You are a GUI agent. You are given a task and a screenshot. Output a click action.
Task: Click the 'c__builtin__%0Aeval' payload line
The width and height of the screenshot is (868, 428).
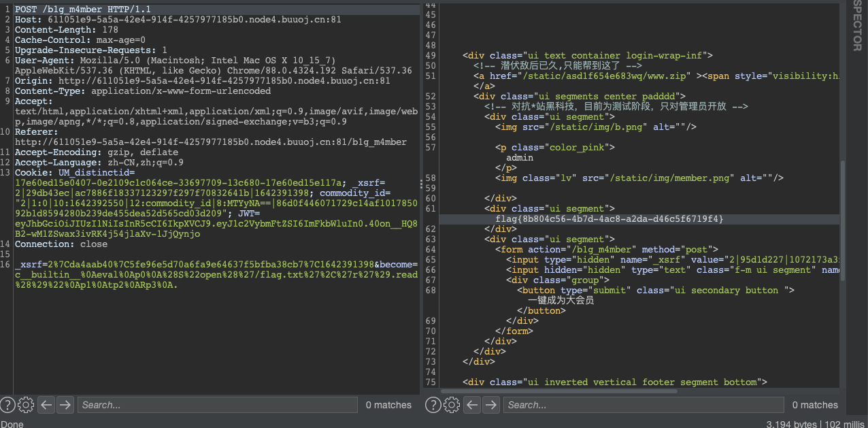tap(216, 275)
